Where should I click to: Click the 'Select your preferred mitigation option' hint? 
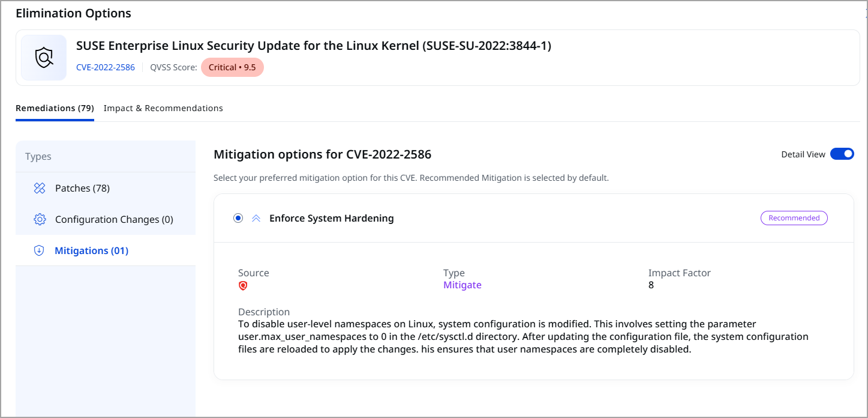pos(412,178)
